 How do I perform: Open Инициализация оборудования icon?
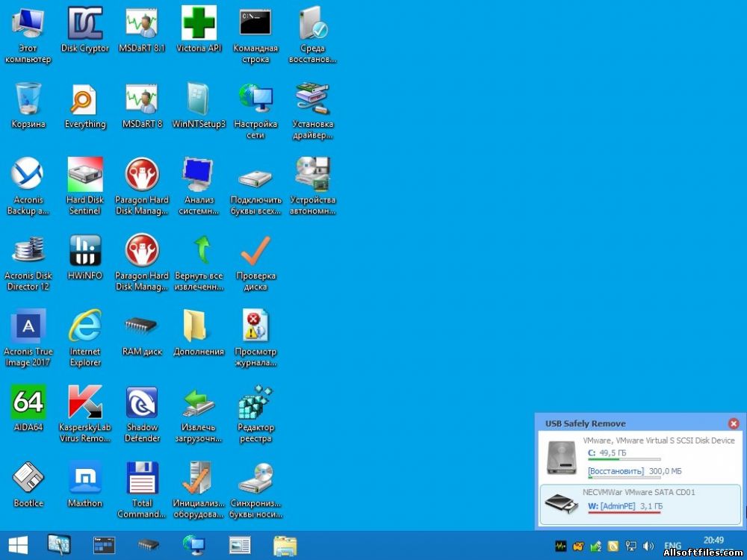pyautogui.click(x=199, y=489)
